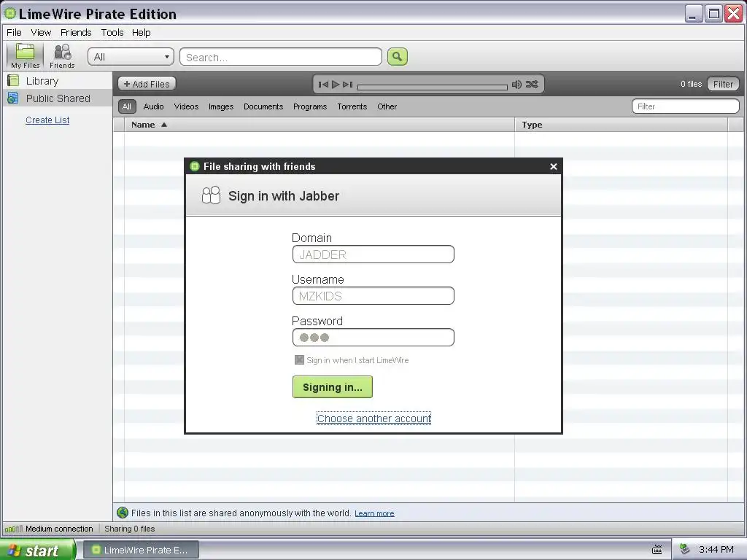747x560 pixels.
Task: Click the Windows Start button
Action: 38,550
